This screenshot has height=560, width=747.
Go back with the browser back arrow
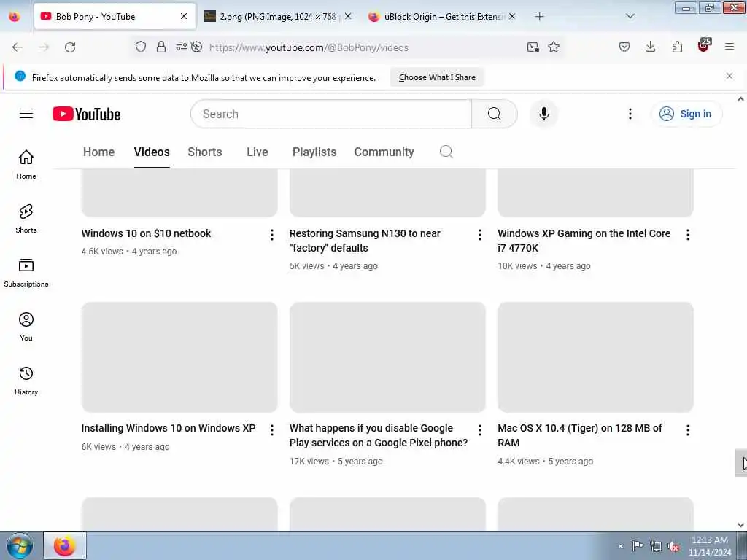point(18,47)
